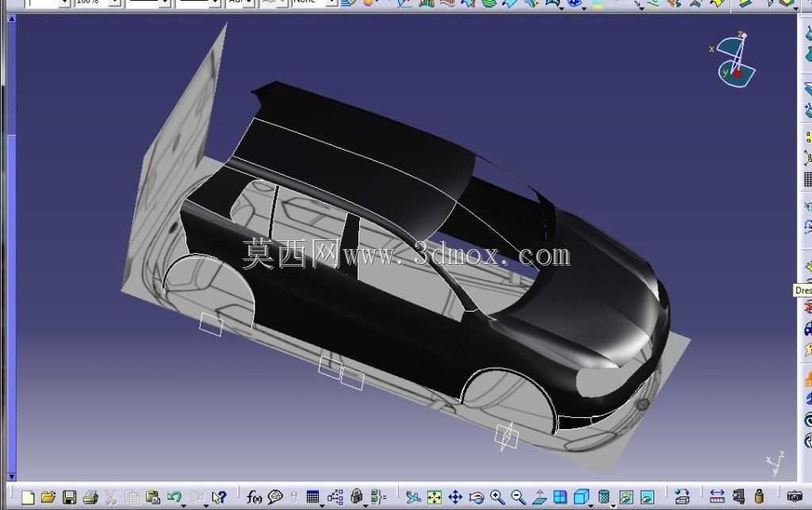This screenshot has width=812, height=510.
Task: Click the scrollbar down arrow at left
Action: tap(11, 477)
